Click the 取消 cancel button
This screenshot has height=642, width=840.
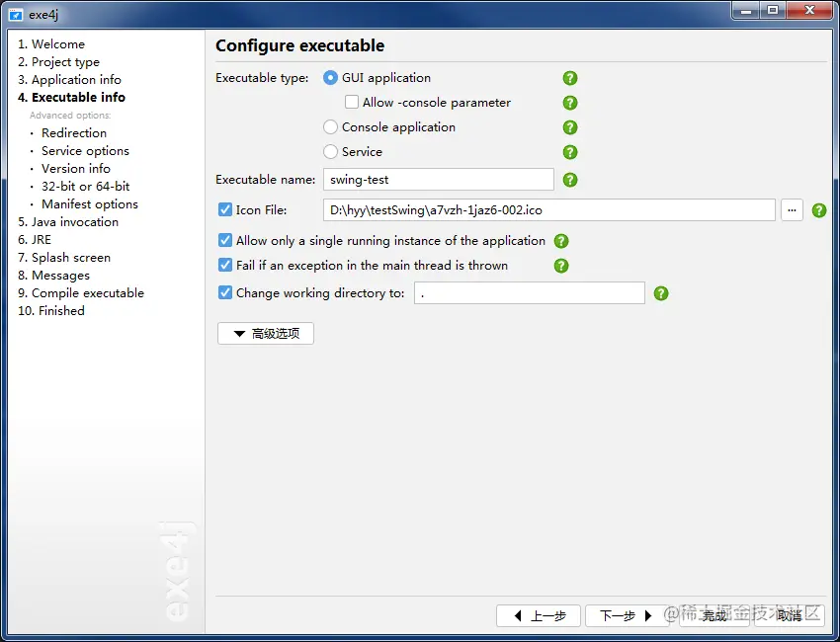pos(790,615)
